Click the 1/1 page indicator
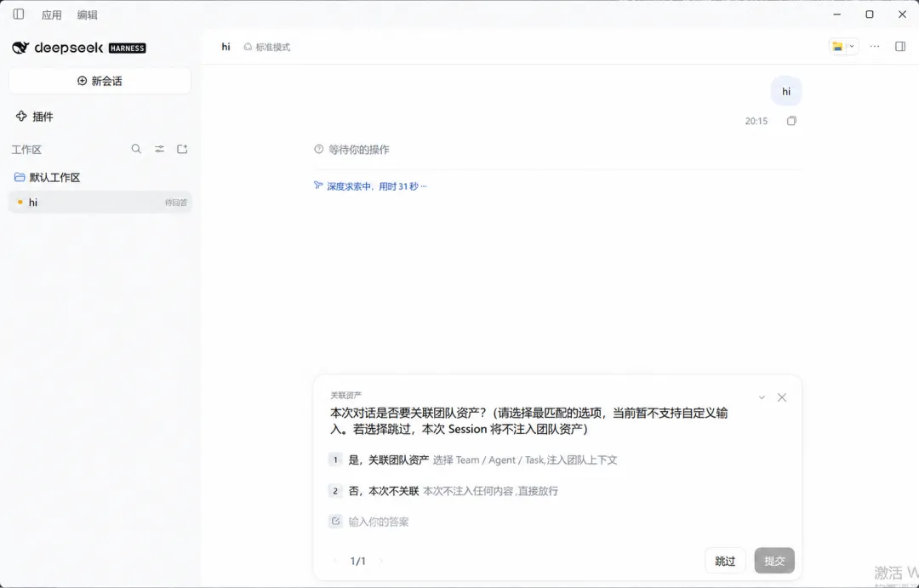This screenshot has width=919, height=588. coord(358,561)
